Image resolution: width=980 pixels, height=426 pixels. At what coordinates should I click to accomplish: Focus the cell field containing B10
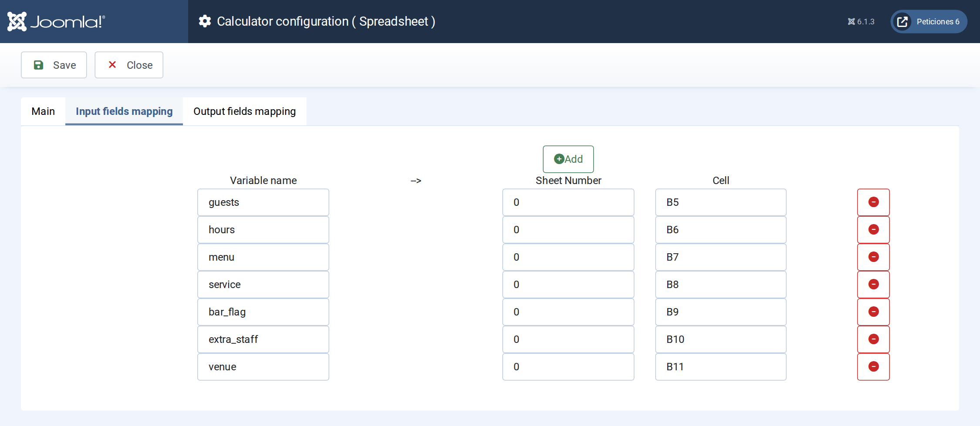click(x=721, y=339)
